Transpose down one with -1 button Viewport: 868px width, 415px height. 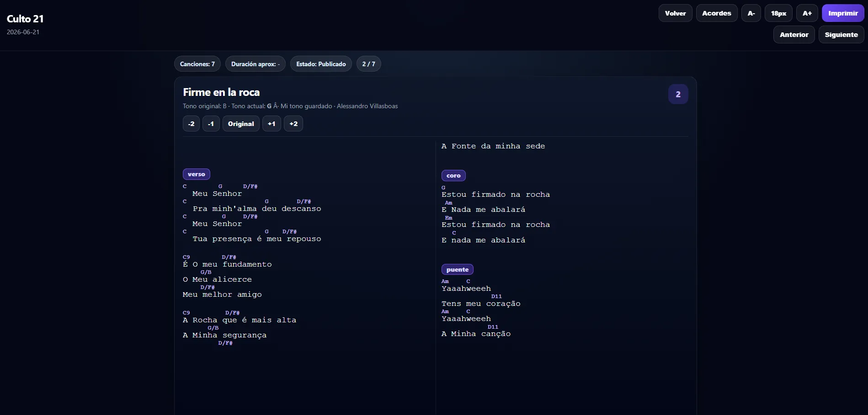[211, 124]
